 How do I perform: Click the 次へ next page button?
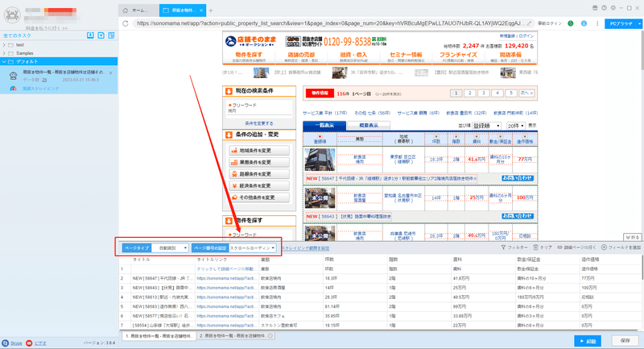526,93
